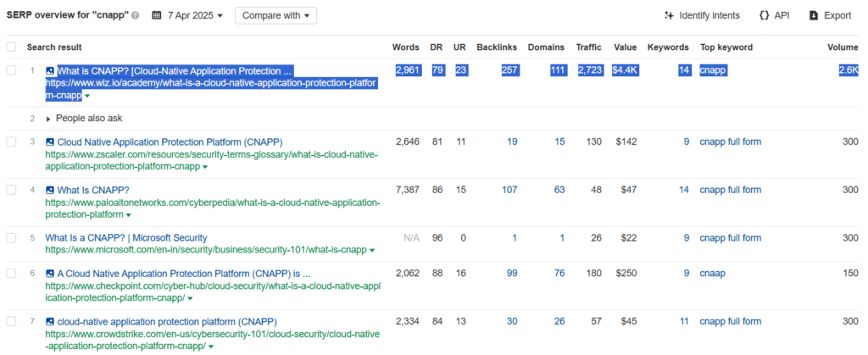Open the Compare with dropdown

275,15
